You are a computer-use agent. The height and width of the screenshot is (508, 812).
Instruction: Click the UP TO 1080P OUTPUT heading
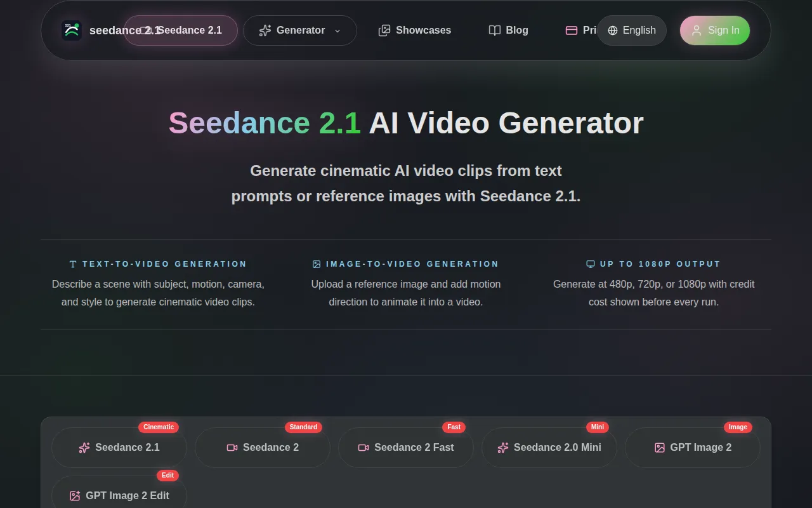[x=660, y=264]
